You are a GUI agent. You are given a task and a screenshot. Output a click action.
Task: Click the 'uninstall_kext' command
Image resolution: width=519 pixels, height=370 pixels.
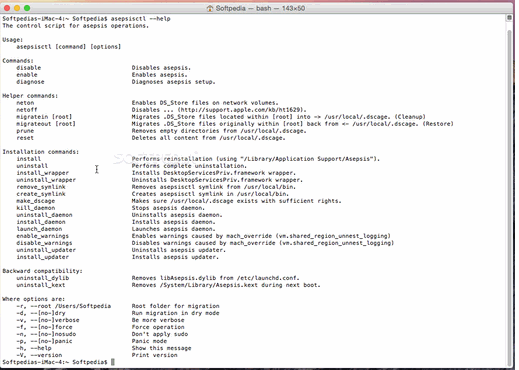click(x=41, y=285)
